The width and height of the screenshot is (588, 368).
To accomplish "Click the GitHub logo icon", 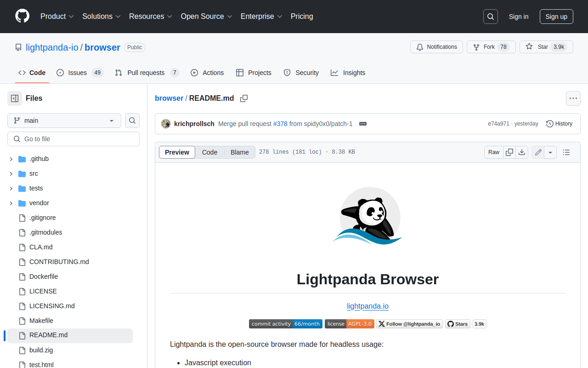I will click(x=22, y=16).
